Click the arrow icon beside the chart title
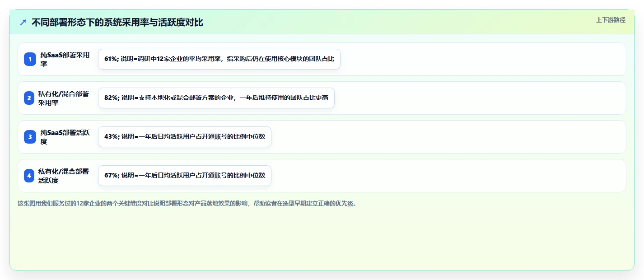644x280 pixels. click(x=23, y=23)
